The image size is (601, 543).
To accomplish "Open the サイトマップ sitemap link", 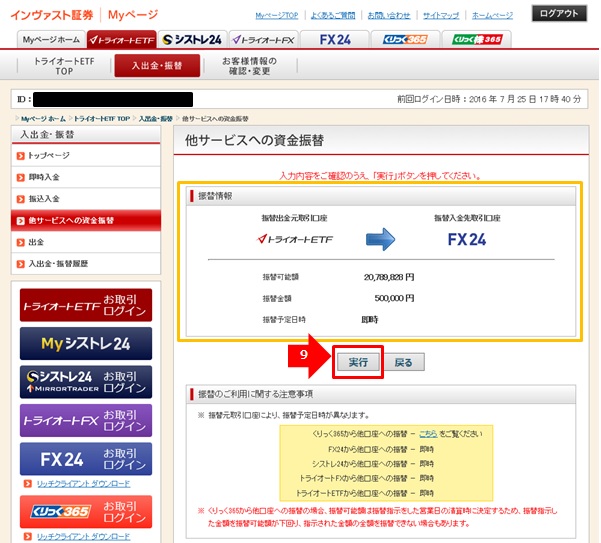I will click(x=441, y=15).
